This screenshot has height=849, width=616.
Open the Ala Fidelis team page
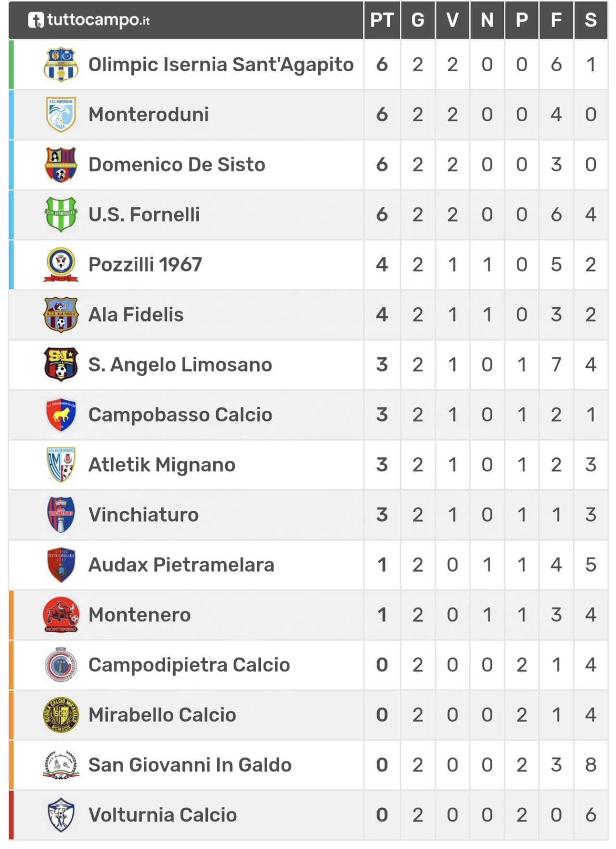136,315
